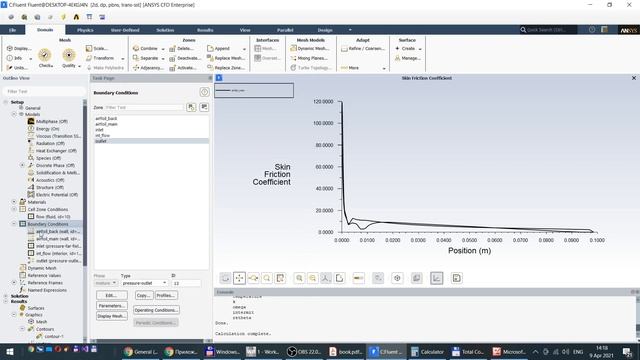The width and height of the screenshot is (640, 360).
Task: Collapse the Boundary Conditions tree node
Action: 14,224
